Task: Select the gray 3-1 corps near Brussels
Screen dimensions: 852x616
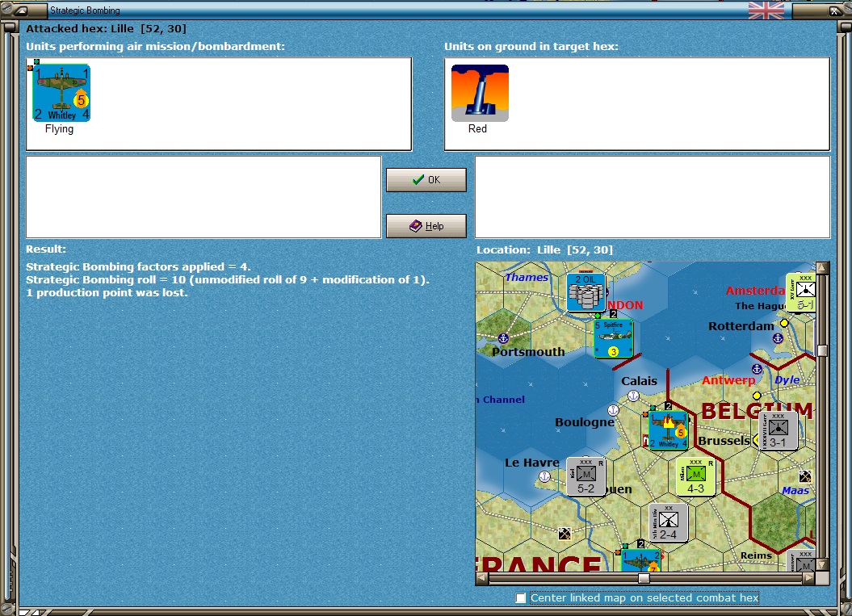Action: click(778, 430)
